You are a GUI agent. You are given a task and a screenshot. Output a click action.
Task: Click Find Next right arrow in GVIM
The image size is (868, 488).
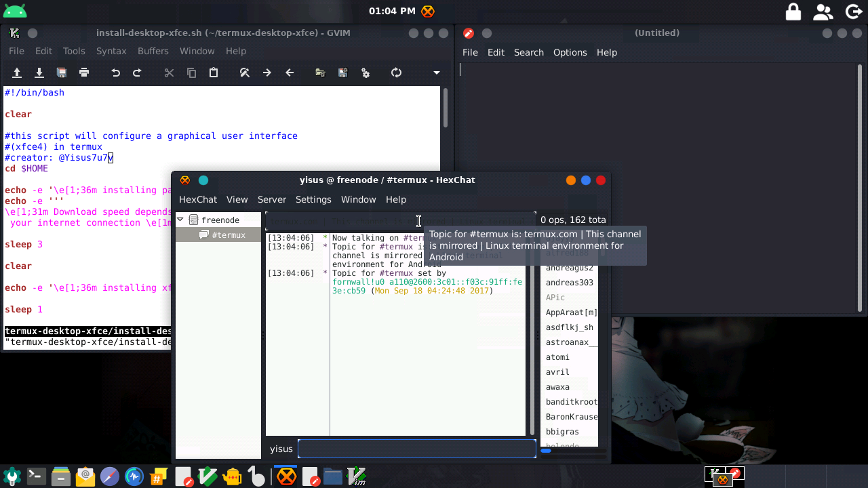[267, 73]
